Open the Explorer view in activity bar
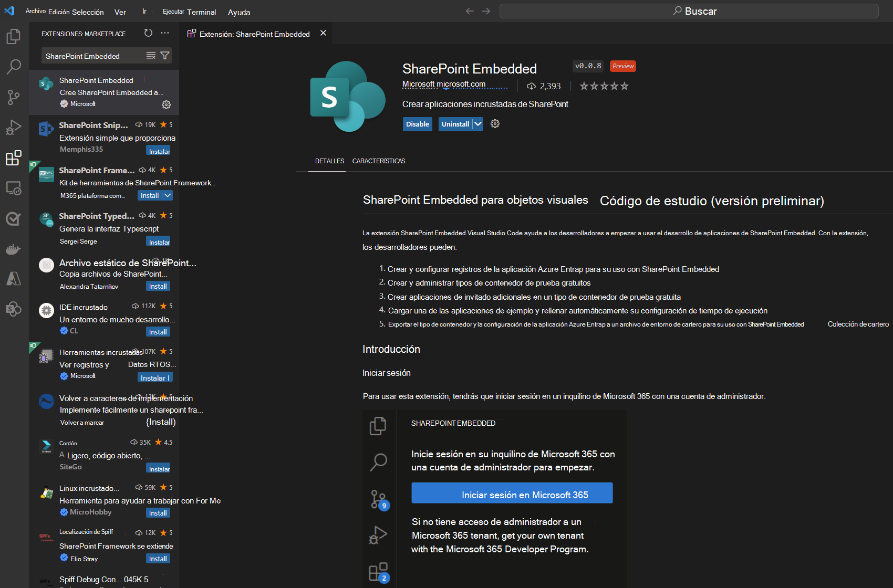This screenshot has height=588, width=893. pos(14,36)
